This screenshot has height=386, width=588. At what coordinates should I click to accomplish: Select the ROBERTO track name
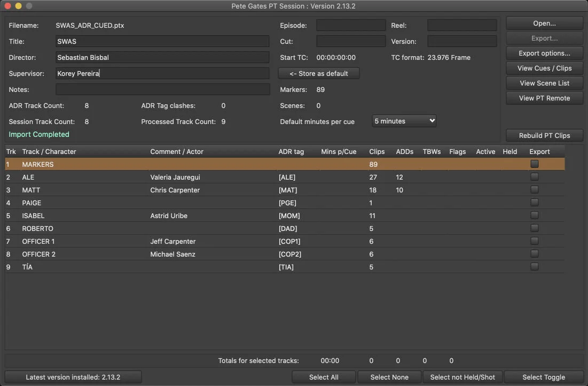pyautogui.click(x=37, y=228)
